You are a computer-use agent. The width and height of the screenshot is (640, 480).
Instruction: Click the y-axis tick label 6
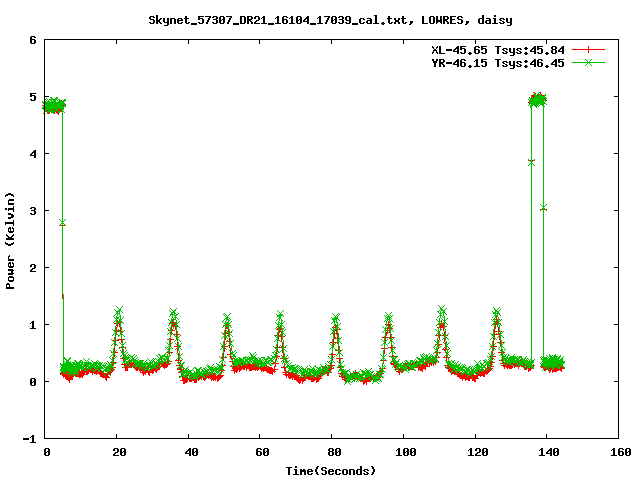(x=33, y=40)
